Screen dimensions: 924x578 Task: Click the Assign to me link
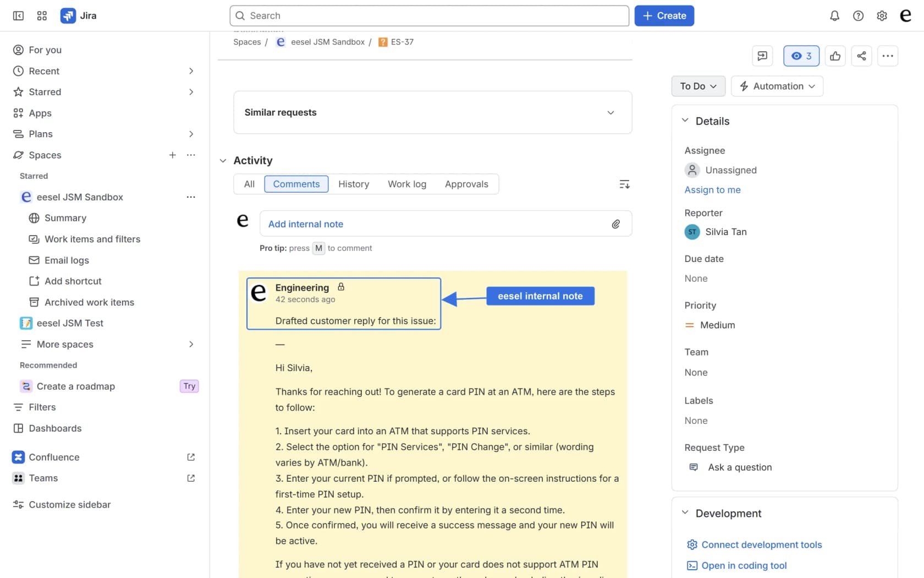click(x=712, y=190)
